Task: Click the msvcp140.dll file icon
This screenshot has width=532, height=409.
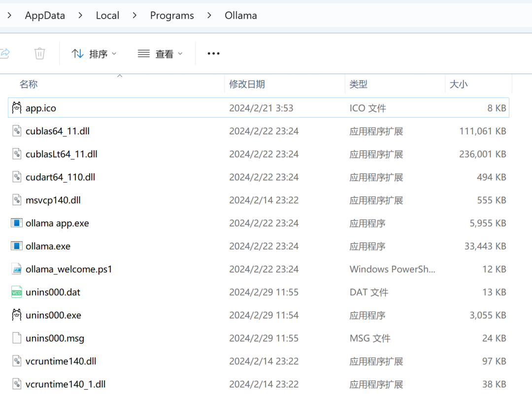Action: (17, 200)
